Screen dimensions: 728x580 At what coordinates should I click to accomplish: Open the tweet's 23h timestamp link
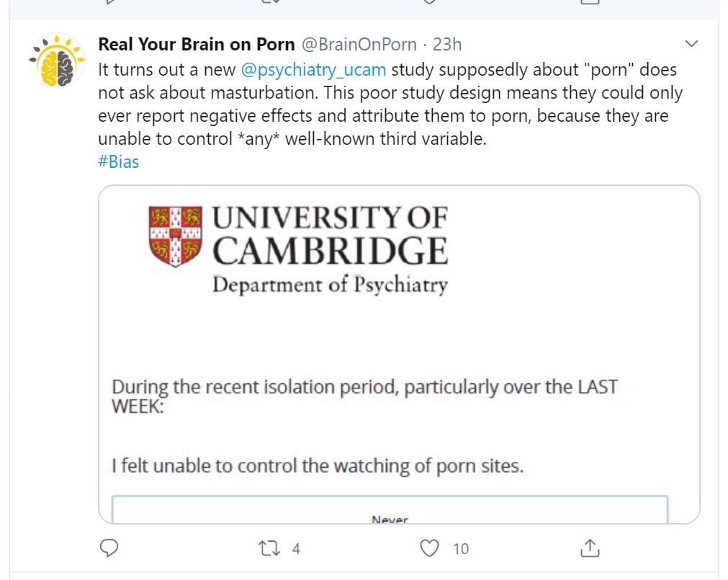447,45
